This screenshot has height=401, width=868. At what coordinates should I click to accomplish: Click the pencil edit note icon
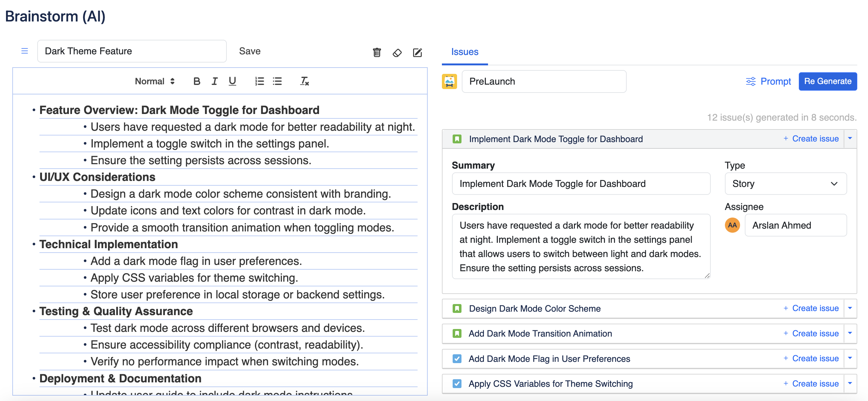(417, 52)
